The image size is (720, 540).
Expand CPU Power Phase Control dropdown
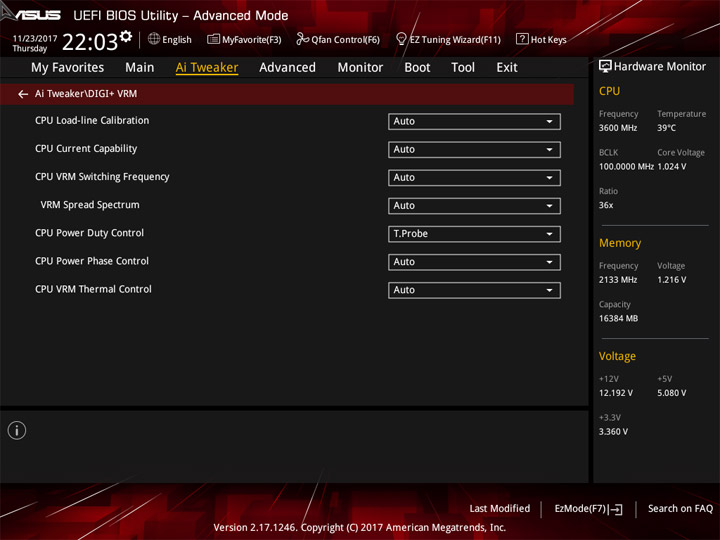[x=474, y=262]
